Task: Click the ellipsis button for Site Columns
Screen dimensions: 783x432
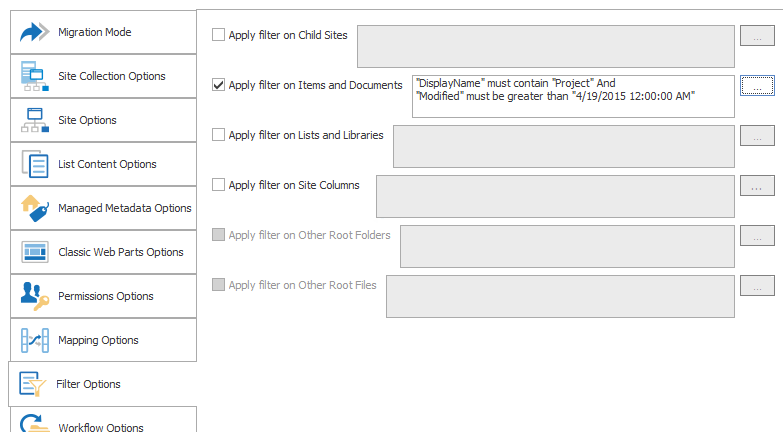Action: click(x=757, y=186)
